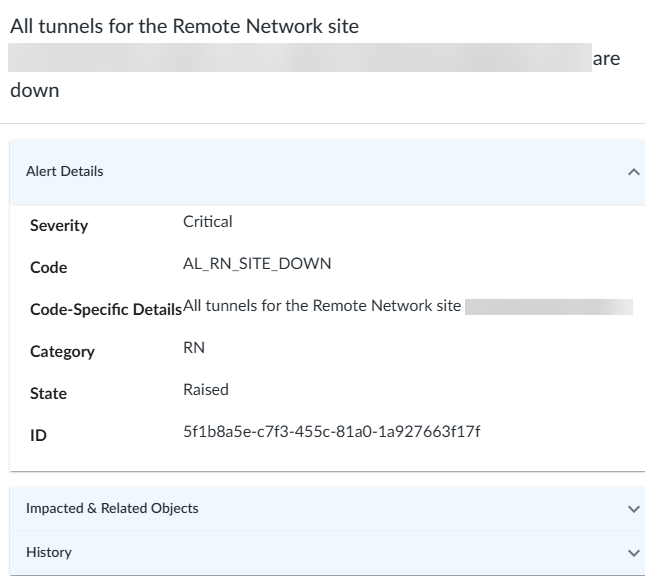Click the Code field label
This screenshot has height=576, width=645.
(49, 268)
